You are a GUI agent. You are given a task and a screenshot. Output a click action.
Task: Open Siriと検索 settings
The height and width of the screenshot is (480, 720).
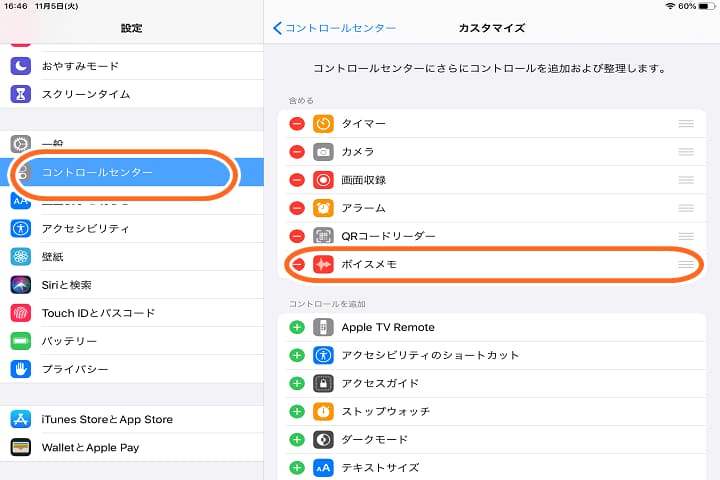[x=132, y=285]
